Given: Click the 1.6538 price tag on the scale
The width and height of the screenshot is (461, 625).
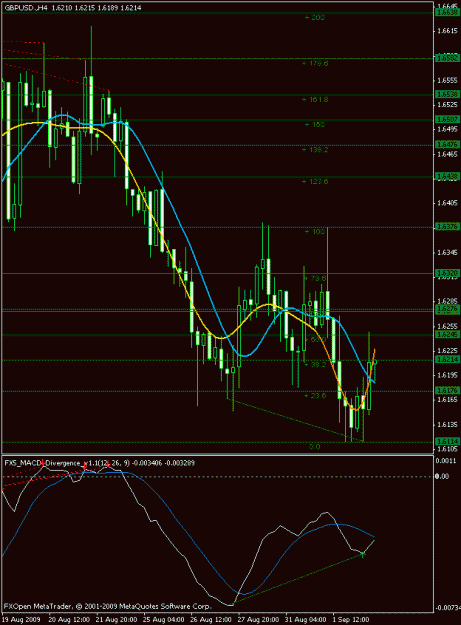Looking at the screenshot, I should (448, 94).
